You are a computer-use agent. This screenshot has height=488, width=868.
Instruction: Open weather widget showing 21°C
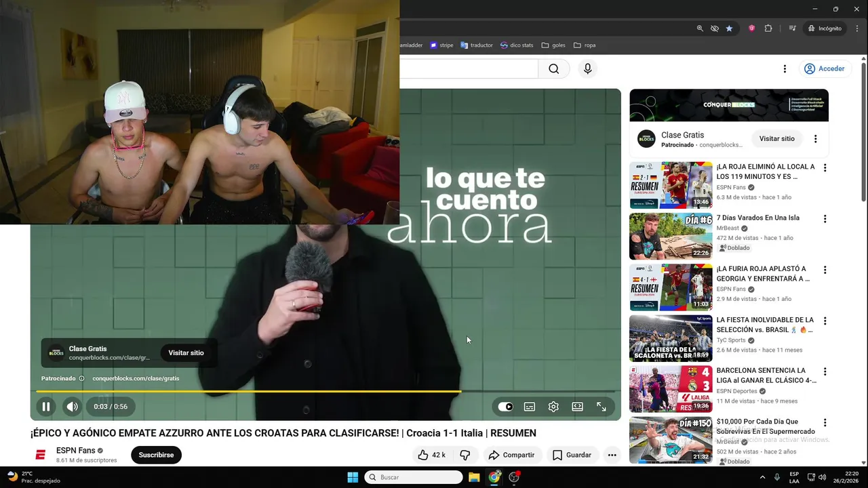point(33,477)
